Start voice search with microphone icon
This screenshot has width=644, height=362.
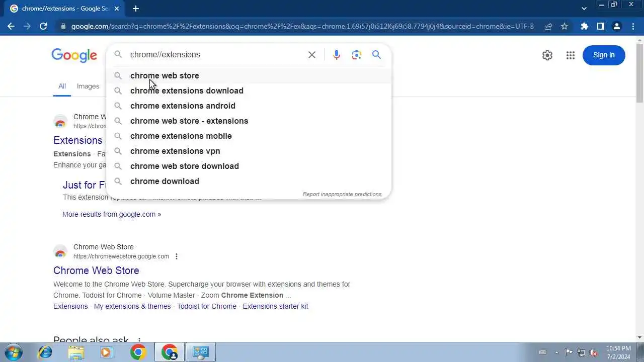[x=337, y=55]
